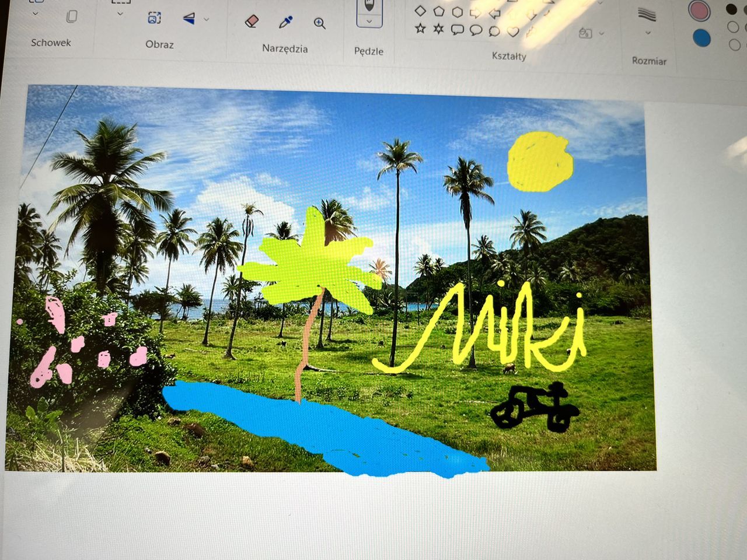This screenshot has width=747, height=560.
Task: Open the Pędzle brushes dropdown
Action: pyautogui.click(x=369, y=22)
